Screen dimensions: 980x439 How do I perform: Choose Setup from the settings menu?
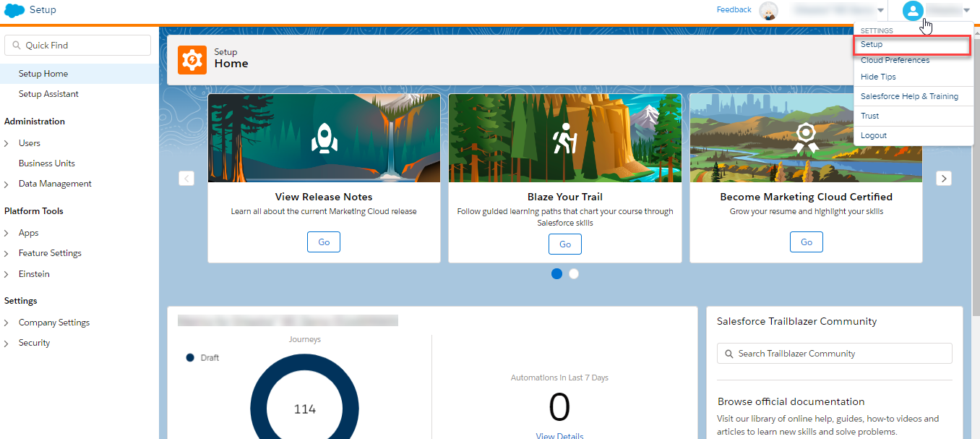coord(912,45)
